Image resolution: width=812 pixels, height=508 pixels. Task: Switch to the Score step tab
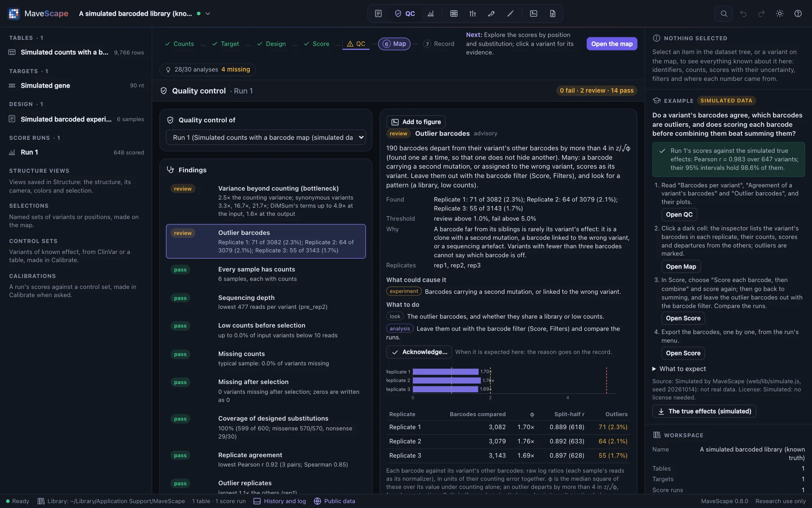pos(317,44)
